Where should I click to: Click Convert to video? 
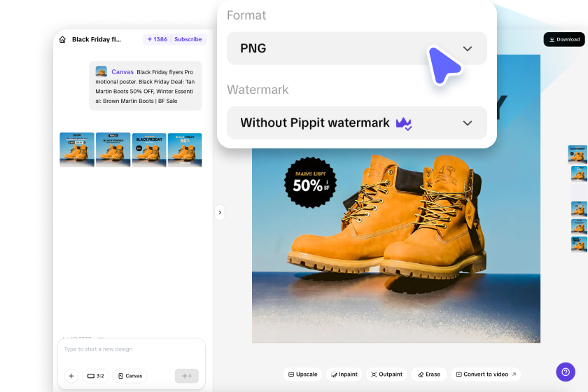point(486,374)
